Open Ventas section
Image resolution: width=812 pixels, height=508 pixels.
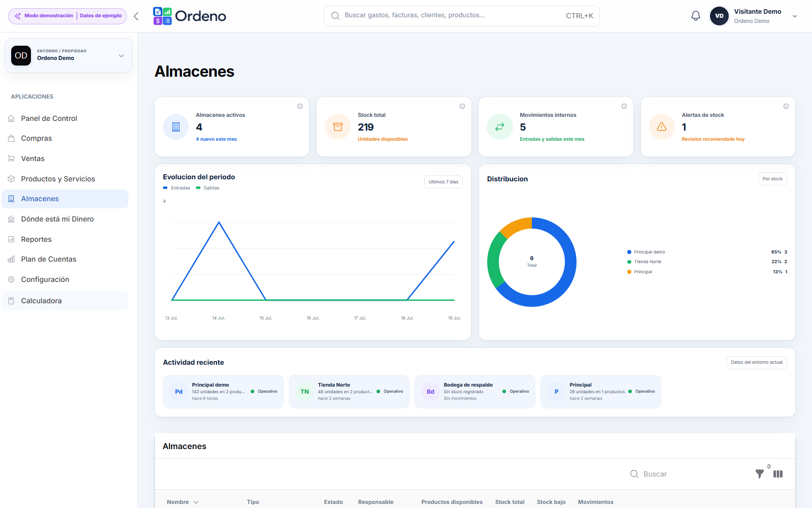[x=65, y=158]
